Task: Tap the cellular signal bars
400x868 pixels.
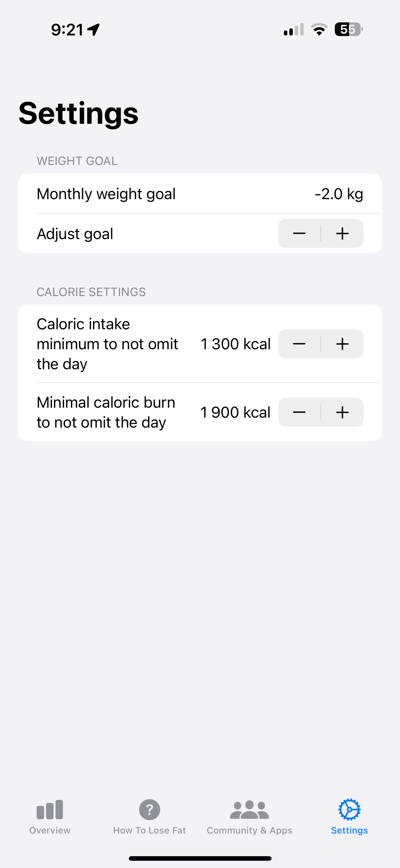Action: coord(293,29)
